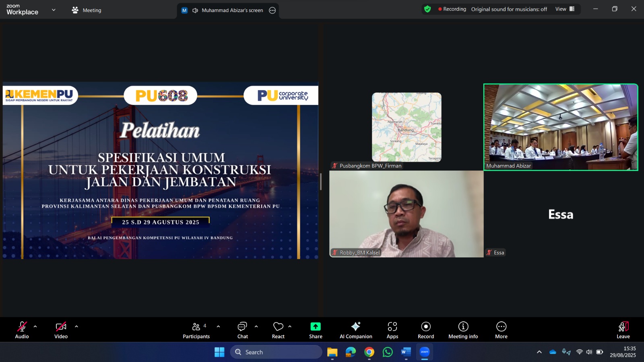Open Microsoft Edge from taskbar

[x=351, y=352]
